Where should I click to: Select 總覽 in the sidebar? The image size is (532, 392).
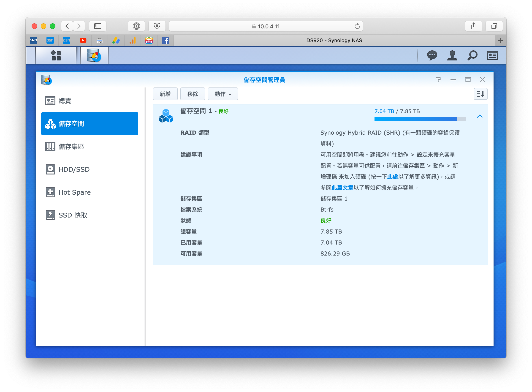click(90, 101)
